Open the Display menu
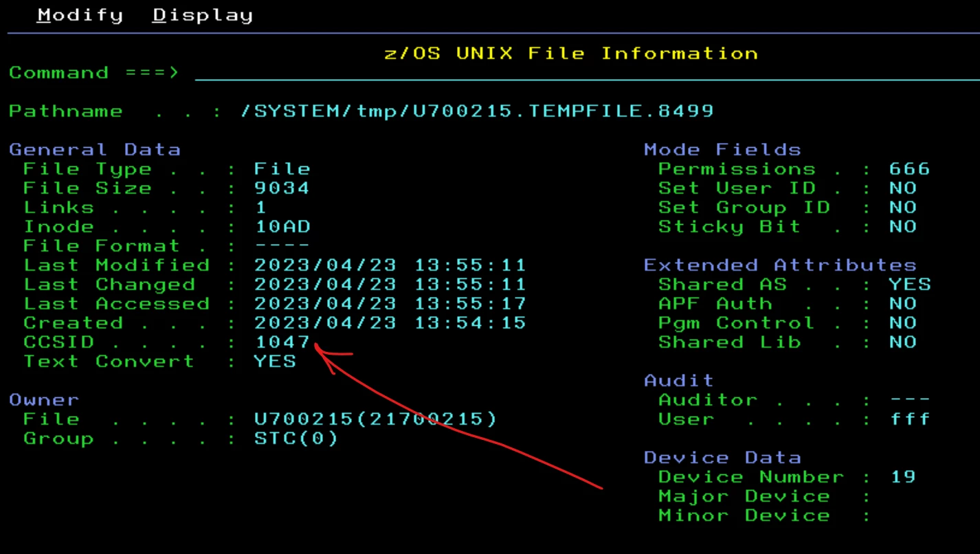 (x=203, y=16)
